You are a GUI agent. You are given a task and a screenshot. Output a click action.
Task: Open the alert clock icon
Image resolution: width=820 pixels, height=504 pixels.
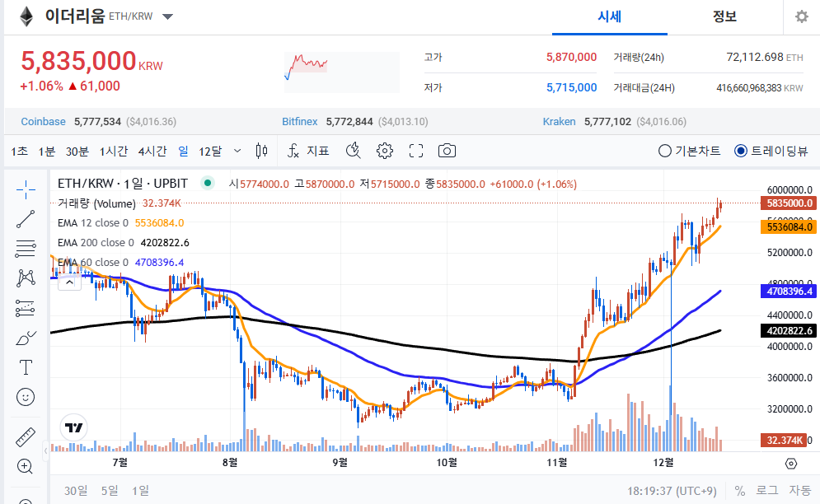tap(354, 151)
